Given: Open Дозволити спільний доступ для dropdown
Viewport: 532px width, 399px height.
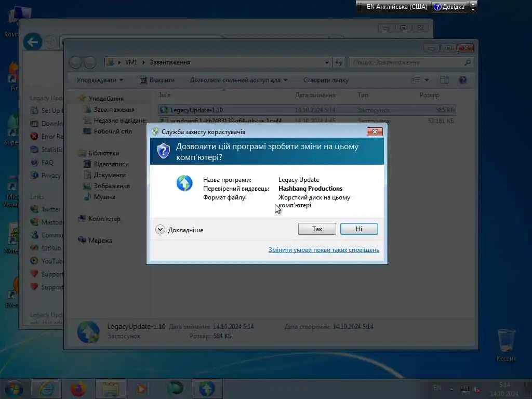Looking at the screenshot, I should tap(238, 80).
